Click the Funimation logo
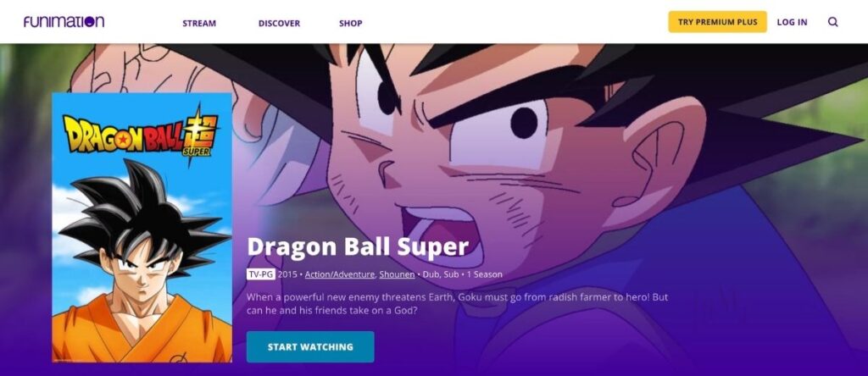The height and width of the screenshot is (376, 868). (x=64, y=21)
